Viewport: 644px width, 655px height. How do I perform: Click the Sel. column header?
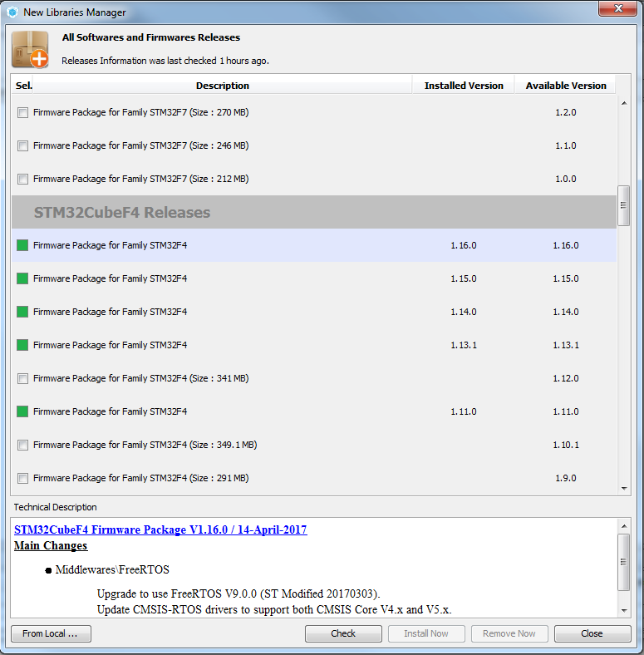[x=23, y=86]
